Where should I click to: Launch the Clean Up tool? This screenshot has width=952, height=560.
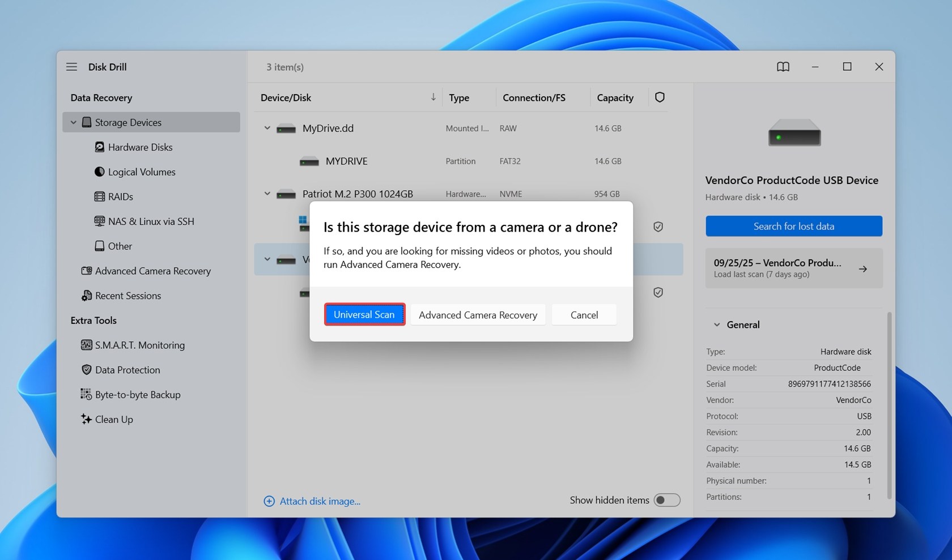113,420
